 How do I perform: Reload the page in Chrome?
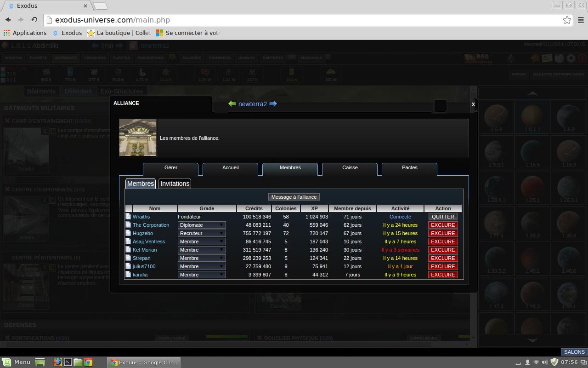click(x=34, y=20)
